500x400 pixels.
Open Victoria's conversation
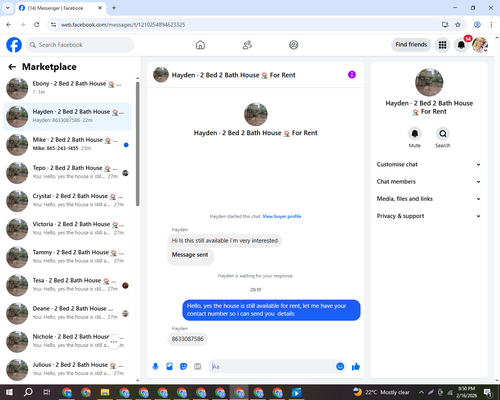67,229
